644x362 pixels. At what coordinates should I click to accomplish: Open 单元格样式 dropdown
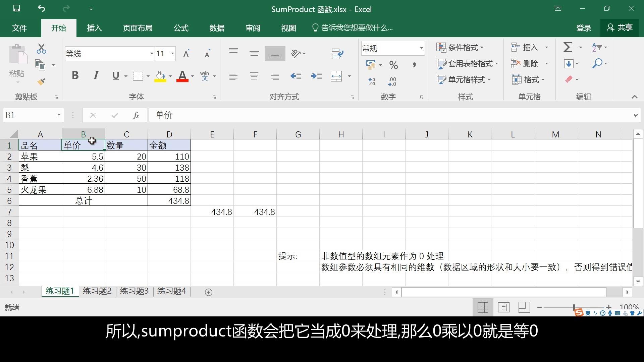(464, 80)
